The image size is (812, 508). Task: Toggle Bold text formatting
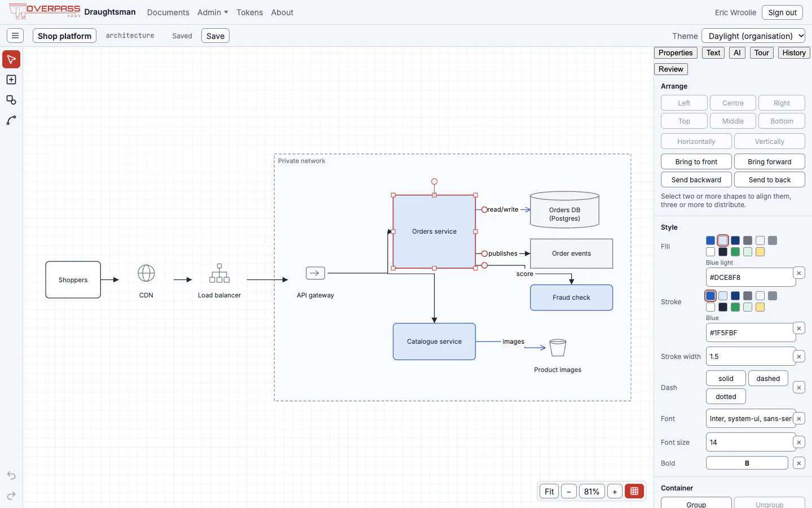[747, 463]
